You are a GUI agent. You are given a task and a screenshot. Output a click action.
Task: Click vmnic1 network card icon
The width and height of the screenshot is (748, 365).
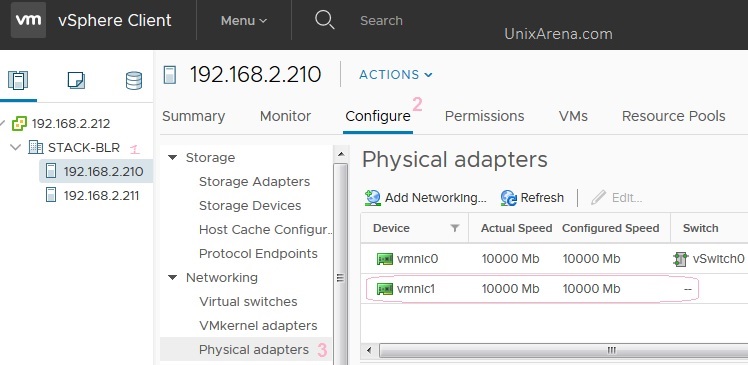[384, 289]
